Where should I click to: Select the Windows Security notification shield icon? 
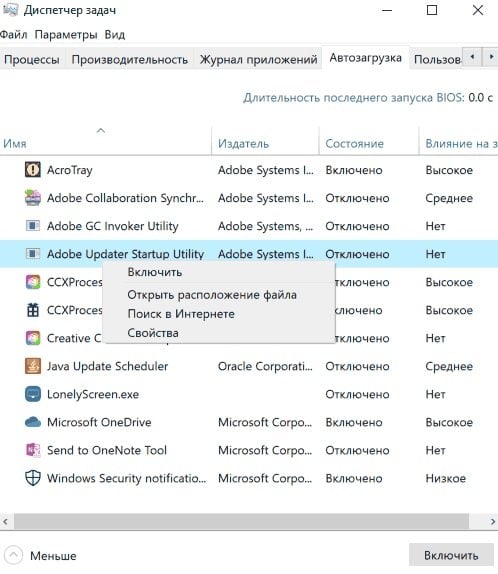[x=33, y=478]
